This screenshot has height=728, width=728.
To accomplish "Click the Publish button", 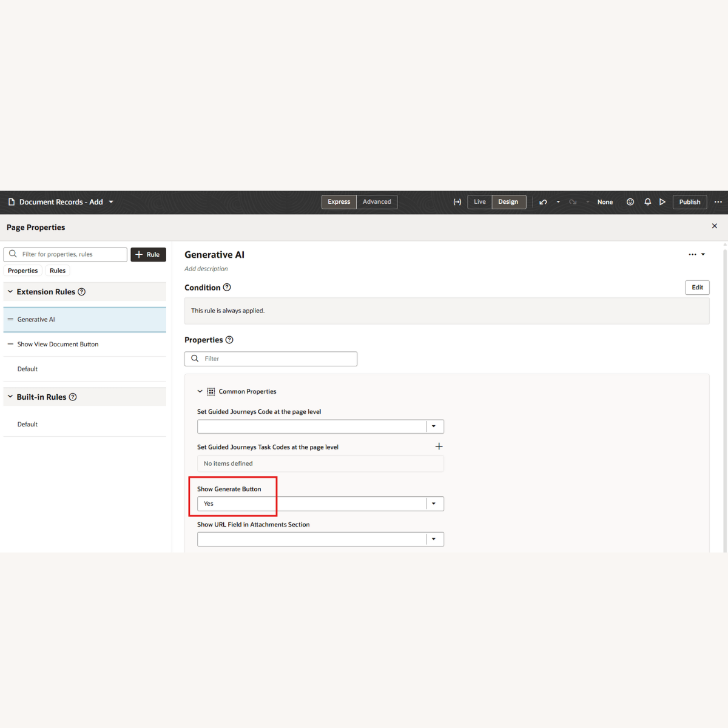I will pos(689,202).
